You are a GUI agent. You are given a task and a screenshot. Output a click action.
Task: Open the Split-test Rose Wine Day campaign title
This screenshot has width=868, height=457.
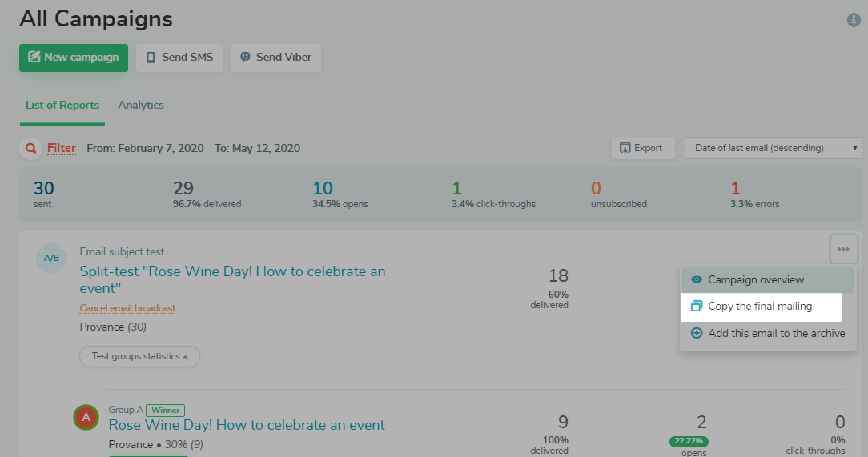(x=232, y=279)
